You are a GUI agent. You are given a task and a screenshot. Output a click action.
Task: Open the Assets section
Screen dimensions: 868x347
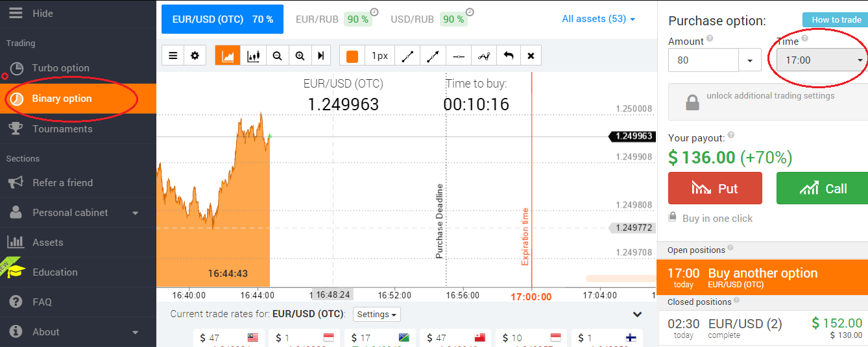[x=78, y=243]
